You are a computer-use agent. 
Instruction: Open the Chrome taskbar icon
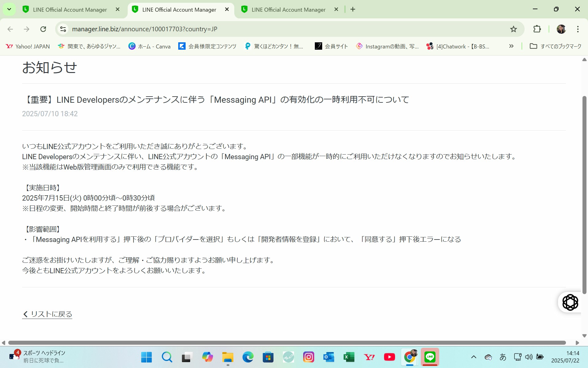click(x=410, y=357)
